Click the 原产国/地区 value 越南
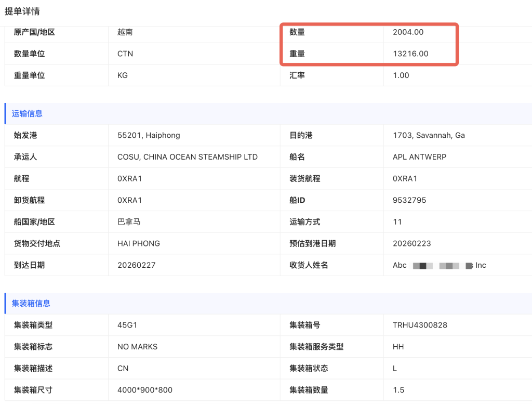The height and width of the screenshot is (404, 532). pos(125,32)
